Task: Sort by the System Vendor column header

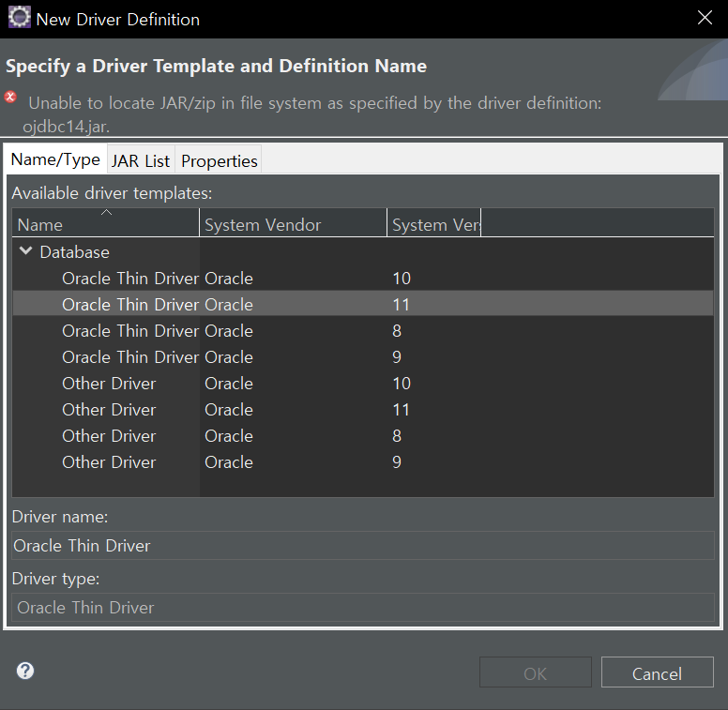Action: click(293, 222)
